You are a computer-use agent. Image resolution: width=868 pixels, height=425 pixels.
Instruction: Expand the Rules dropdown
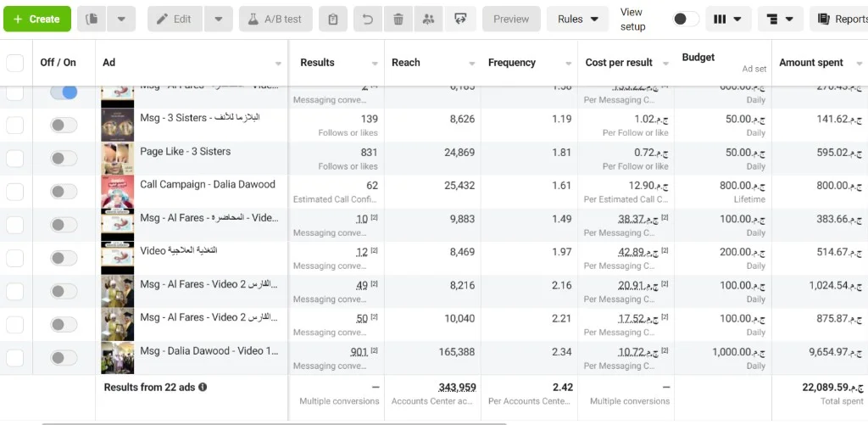[x=577, y=19]
